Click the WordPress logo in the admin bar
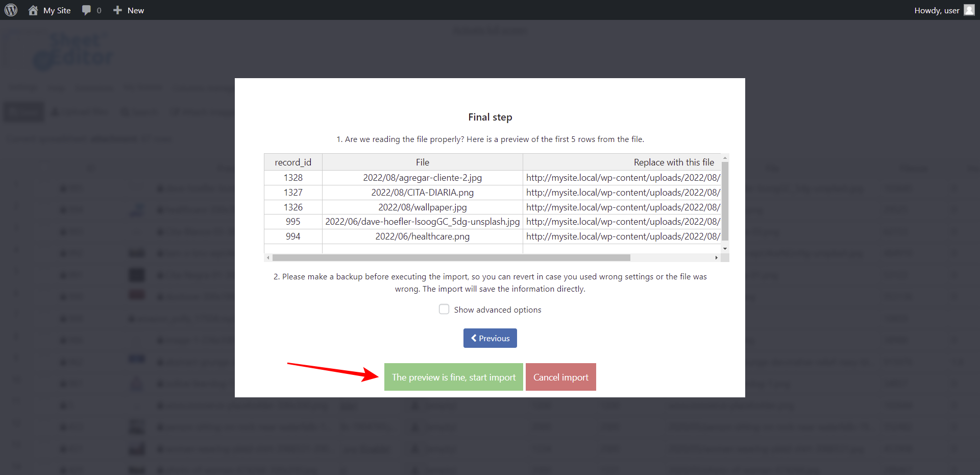The image size is (980, 475). coord(11,10)
